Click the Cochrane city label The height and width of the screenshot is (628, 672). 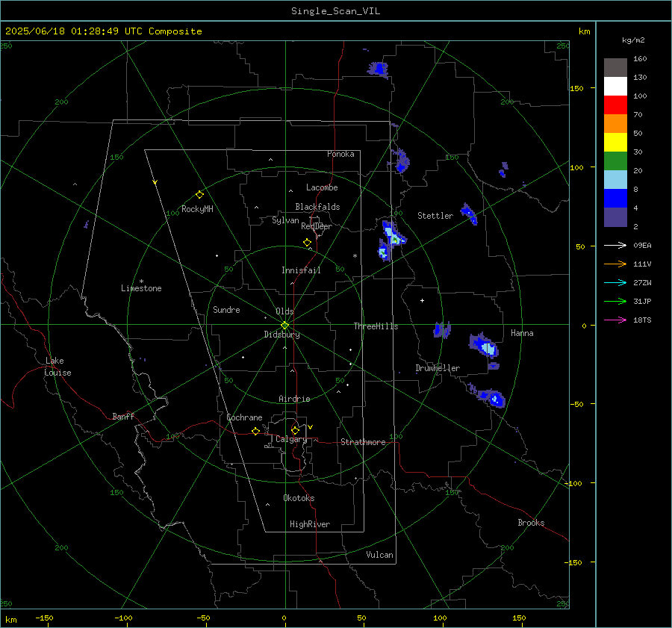pos(244,417)
